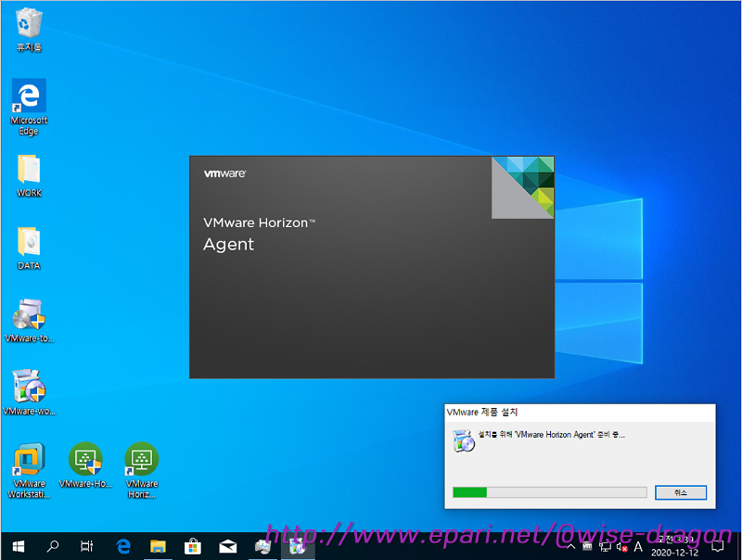Click the 'VMware 제품 설치' dialog title

pos(482,413)
